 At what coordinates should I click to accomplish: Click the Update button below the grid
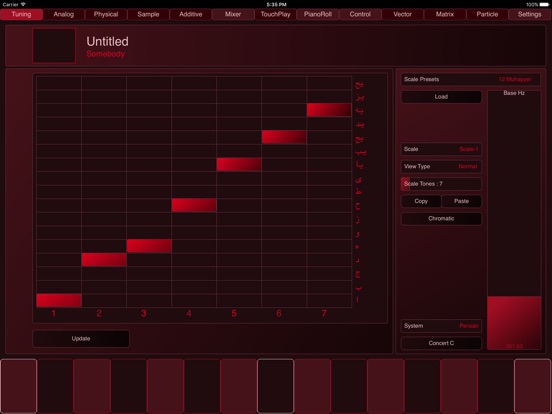coord(81,338)
